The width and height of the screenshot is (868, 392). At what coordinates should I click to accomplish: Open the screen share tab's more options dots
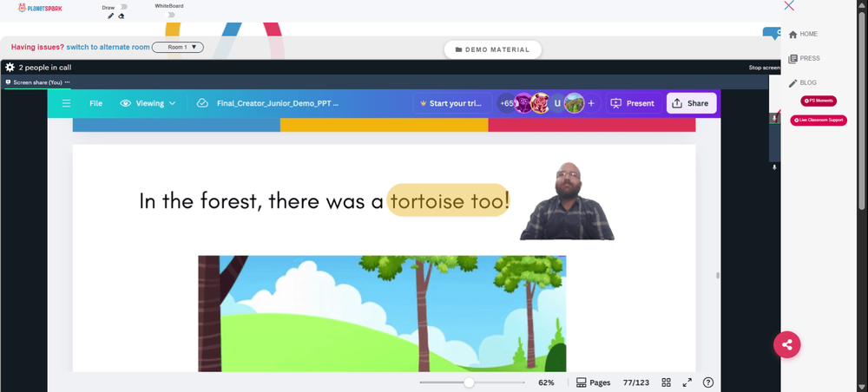point(67,82)
